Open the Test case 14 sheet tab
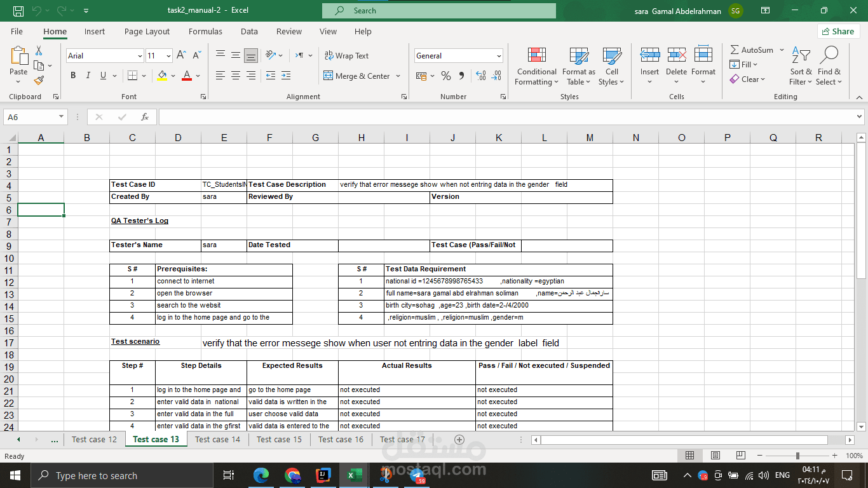Image resolution: width=868 pixels, height=488 pixels. pos(217,440)
